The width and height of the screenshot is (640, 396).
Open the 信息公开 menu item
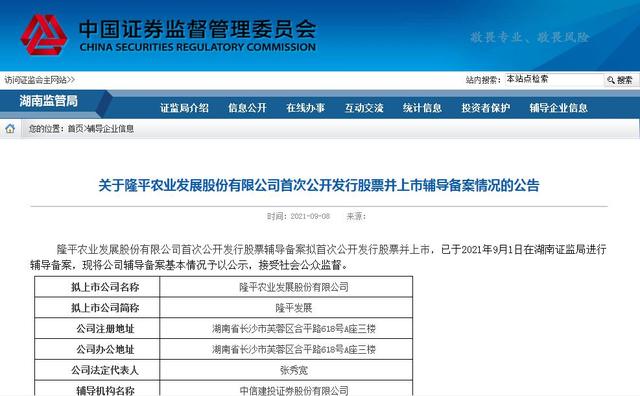pos(247,108)
